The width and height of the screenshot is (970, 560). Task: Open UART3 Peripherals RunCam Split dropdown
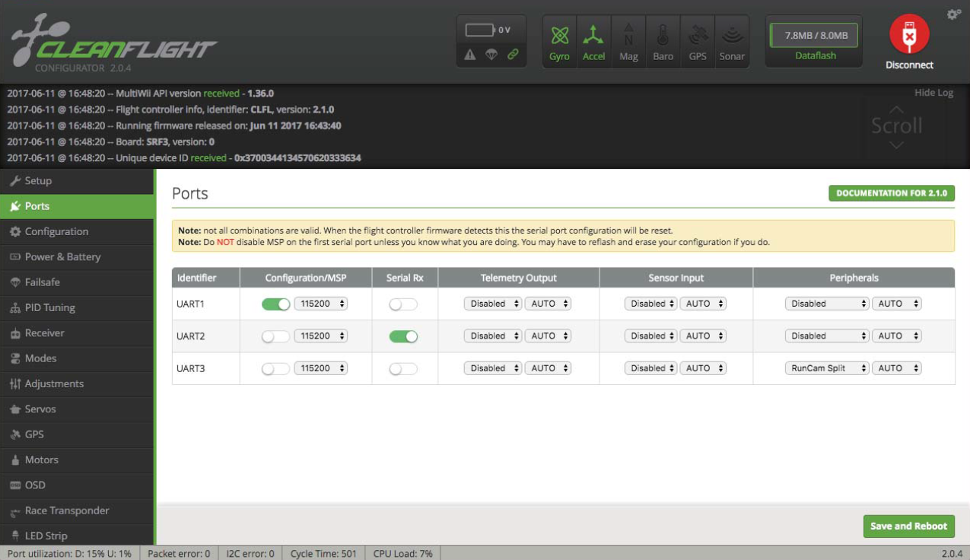(826, 368)
